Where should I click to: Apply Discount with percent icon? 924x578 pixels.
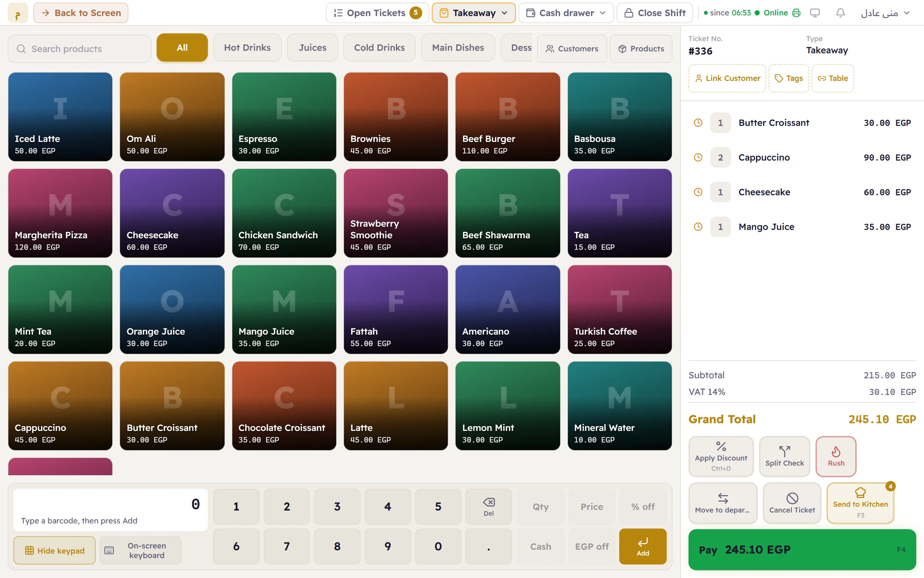721,456
